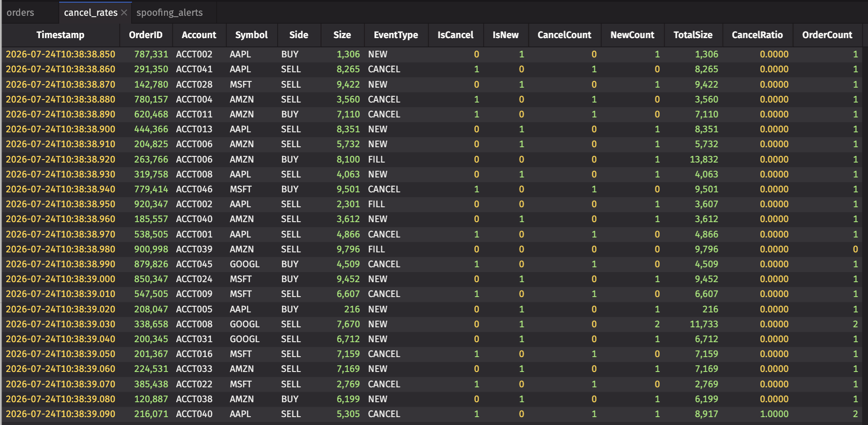
Task: Click the IsNew column header
Action: point(505,35)
